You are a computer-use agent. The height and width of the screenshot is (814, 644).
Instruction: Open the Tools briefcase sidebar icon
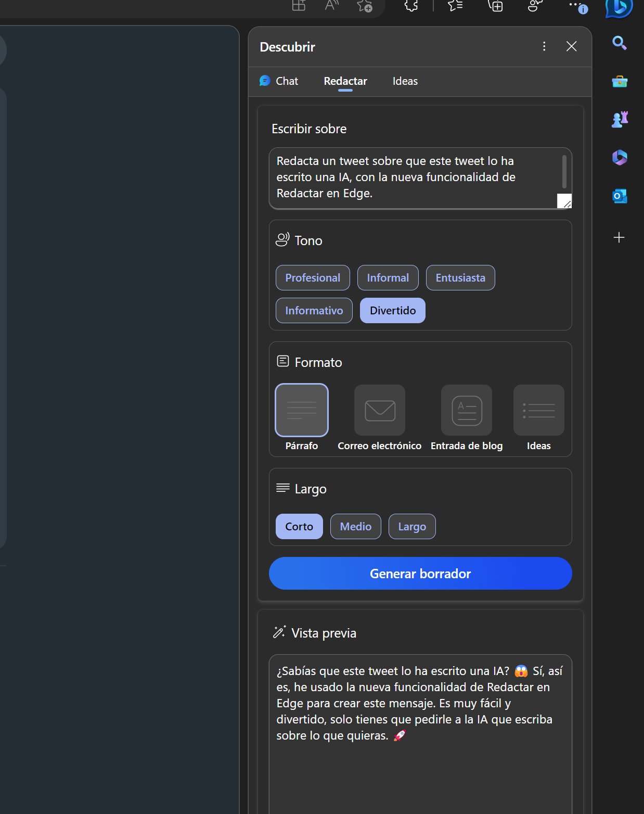pyautogui.click(x=619, y=81)
